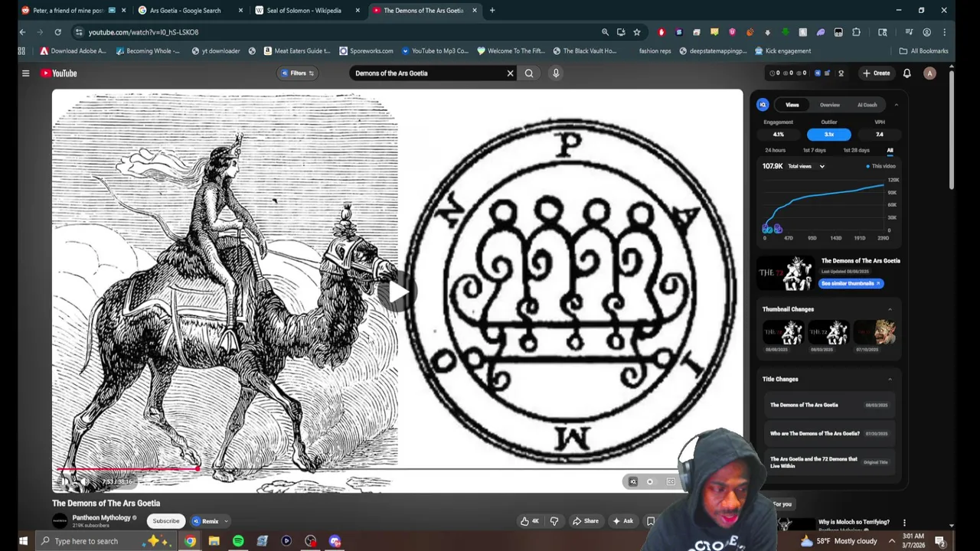The image size is (980, 551).
Task: Play the video with center play button
Action: point(397,292)
